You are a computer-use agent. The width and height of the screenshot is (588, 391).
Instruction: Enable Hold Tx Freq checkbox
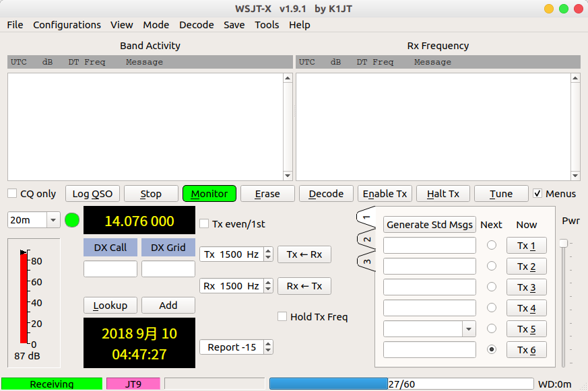(282, 316)
